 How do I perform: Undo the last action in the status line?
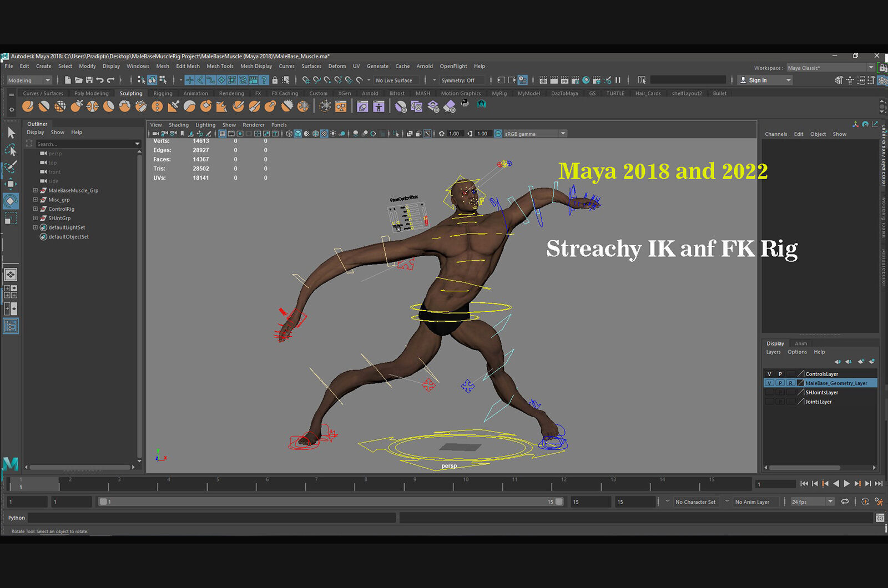[x=99, y=80]
